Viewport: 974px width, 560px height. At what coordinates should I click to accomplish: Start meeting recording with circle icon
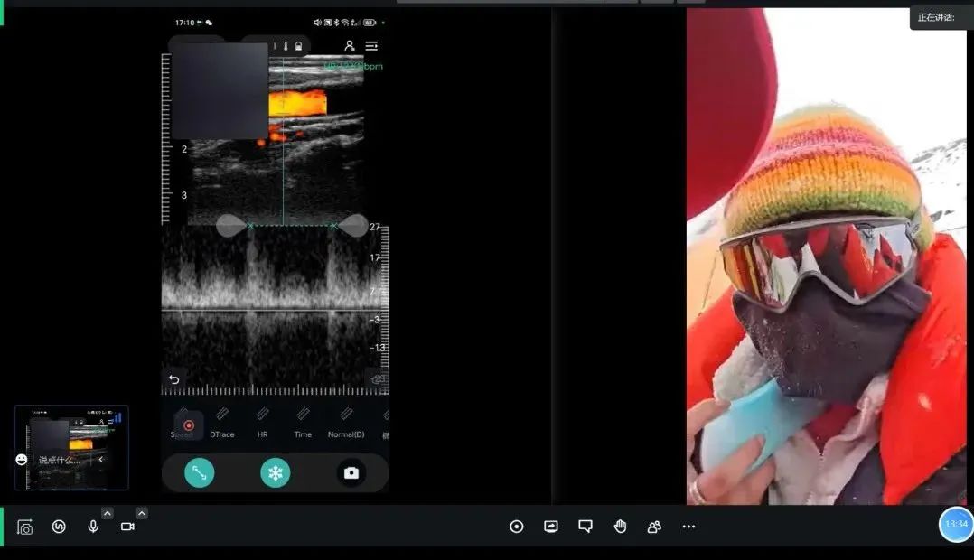(x=516, y=527)
